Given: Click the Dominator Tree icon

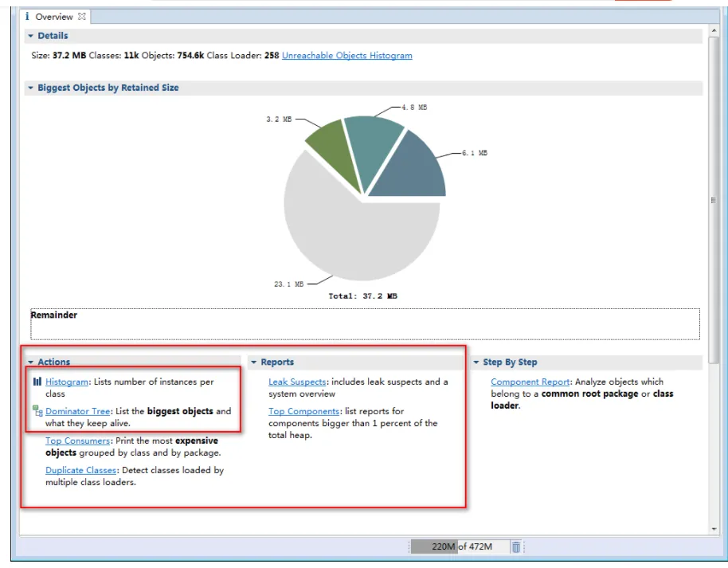Looking at the screenshot, I should [37, 410].
